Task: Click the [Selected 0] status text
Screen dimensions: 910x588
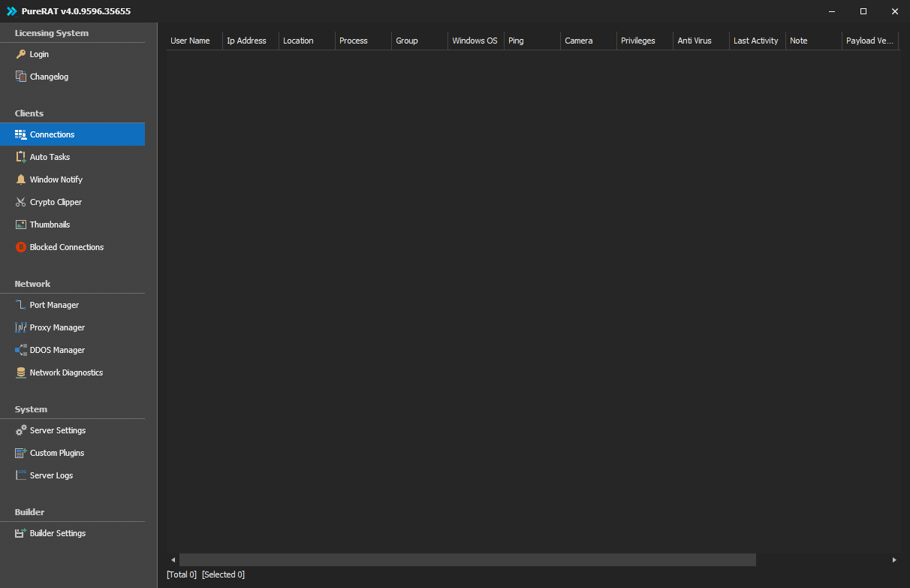Action: point(223,574)
